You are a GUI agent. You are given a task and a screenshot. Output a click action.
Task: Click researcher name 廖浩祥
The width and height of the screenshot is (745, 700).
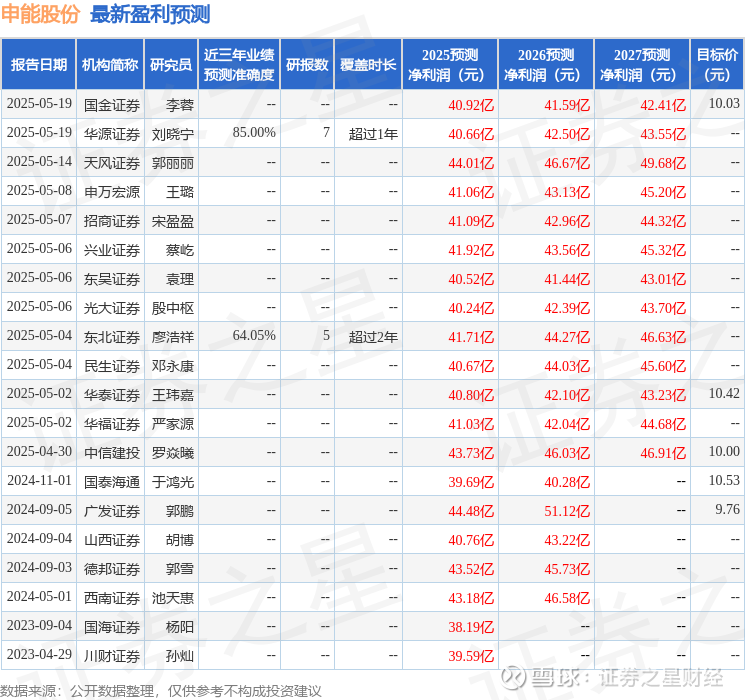[172, 337]
